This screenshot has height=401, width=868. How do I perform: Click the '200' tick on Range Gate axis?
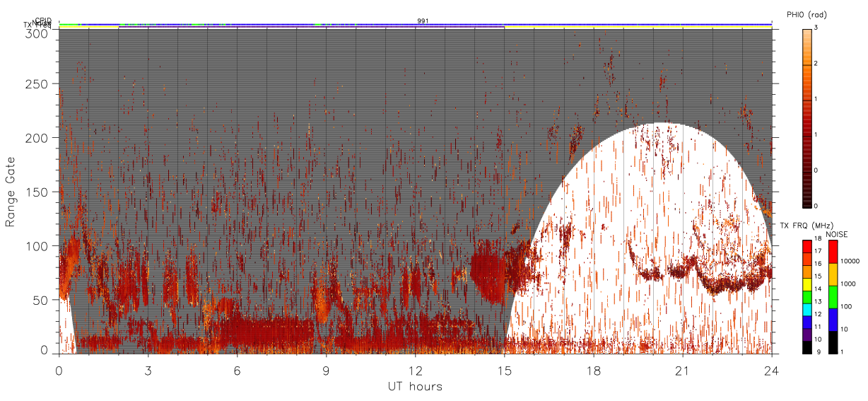37,138
